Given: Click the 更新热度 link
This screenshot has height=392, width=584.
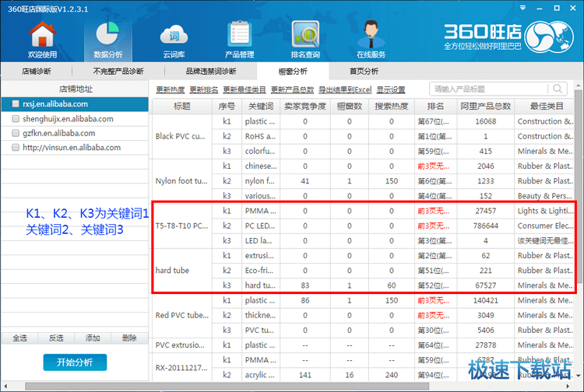Looking at the screenshot, I should (x=171, y=89).
